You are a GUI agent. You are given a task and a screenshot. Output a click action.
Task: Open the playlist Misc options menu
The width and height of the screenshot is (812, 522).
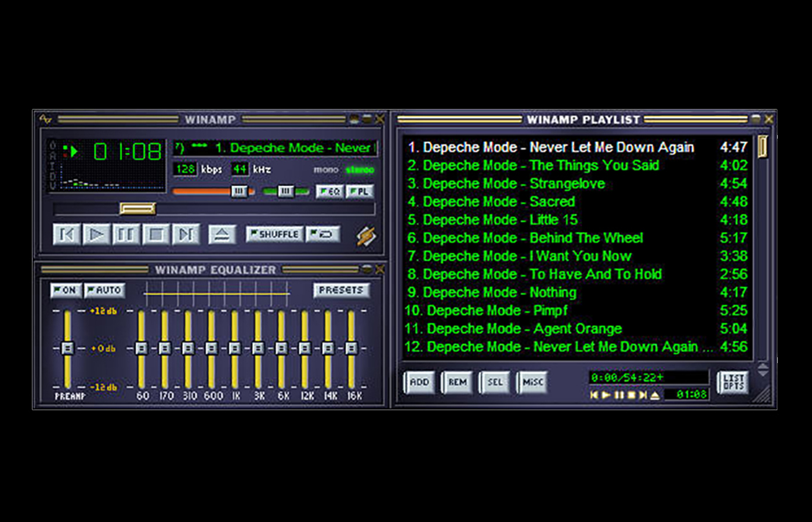click(532, 382)
